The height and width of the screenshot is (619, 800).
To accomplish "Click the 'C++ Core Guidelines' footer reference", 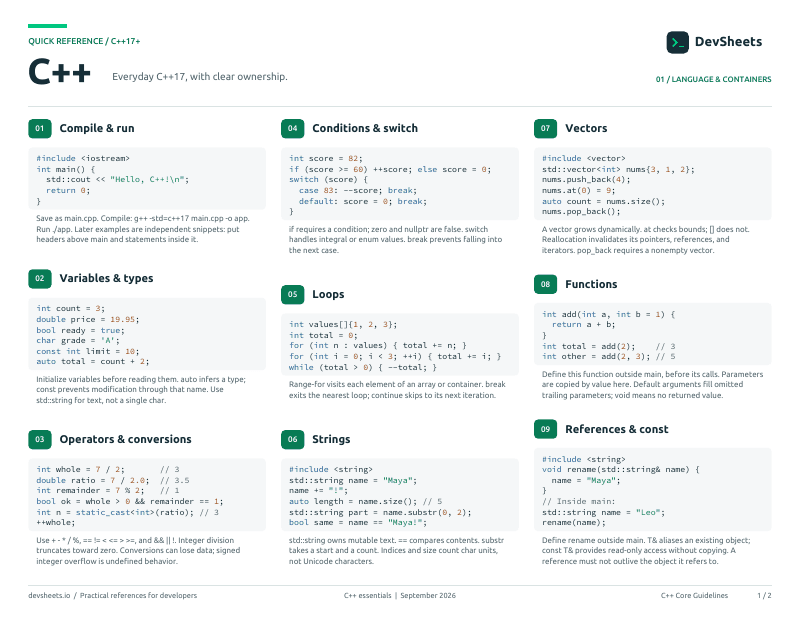I will tap(694, 596).
